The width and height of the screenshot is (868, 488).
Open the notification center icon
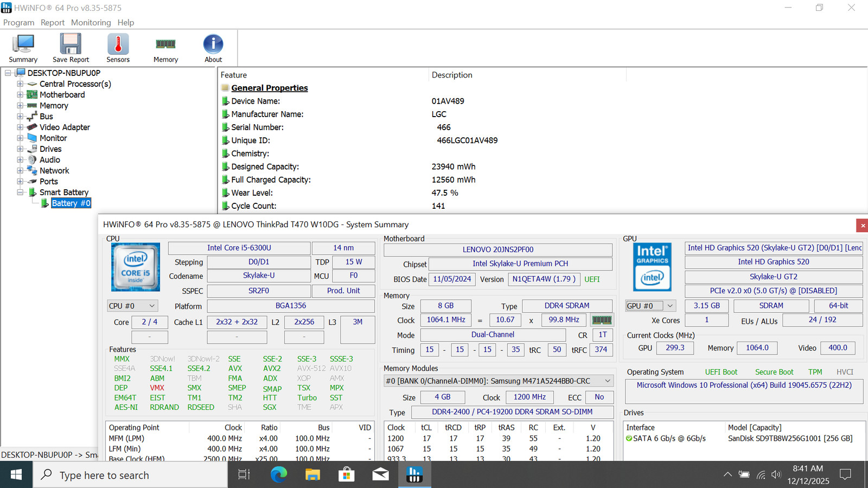[x=845, y=475]
